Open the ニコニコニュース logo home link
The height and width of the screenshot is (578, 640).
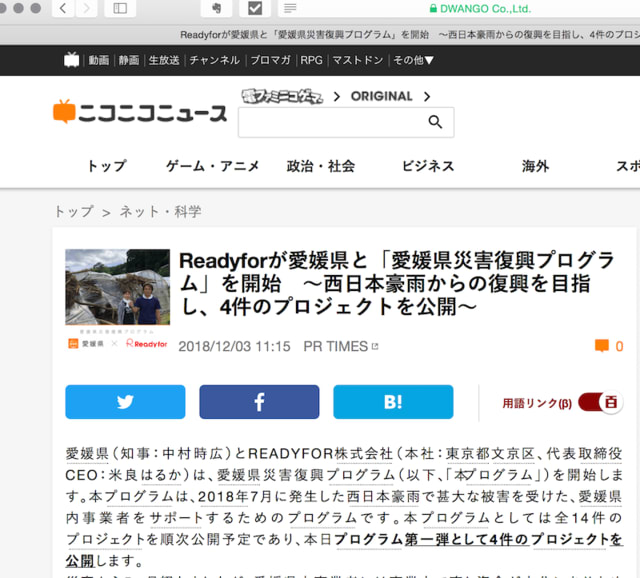pos(140,112)
